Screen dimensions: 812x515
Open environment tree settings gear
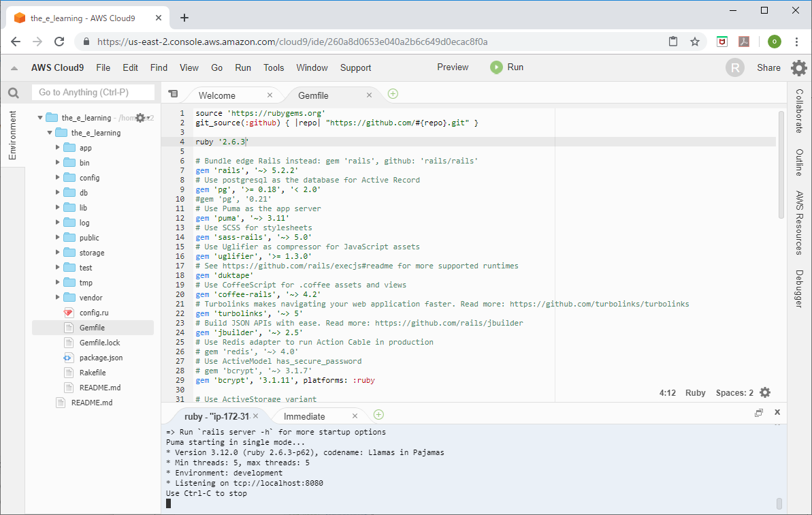click(140, 118)
